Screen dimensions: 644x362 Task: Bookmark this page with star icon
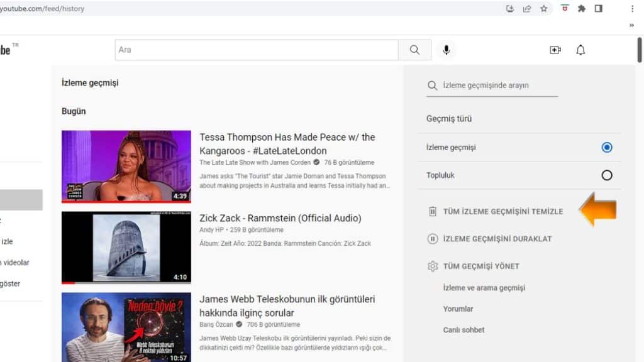coord(544,9)
